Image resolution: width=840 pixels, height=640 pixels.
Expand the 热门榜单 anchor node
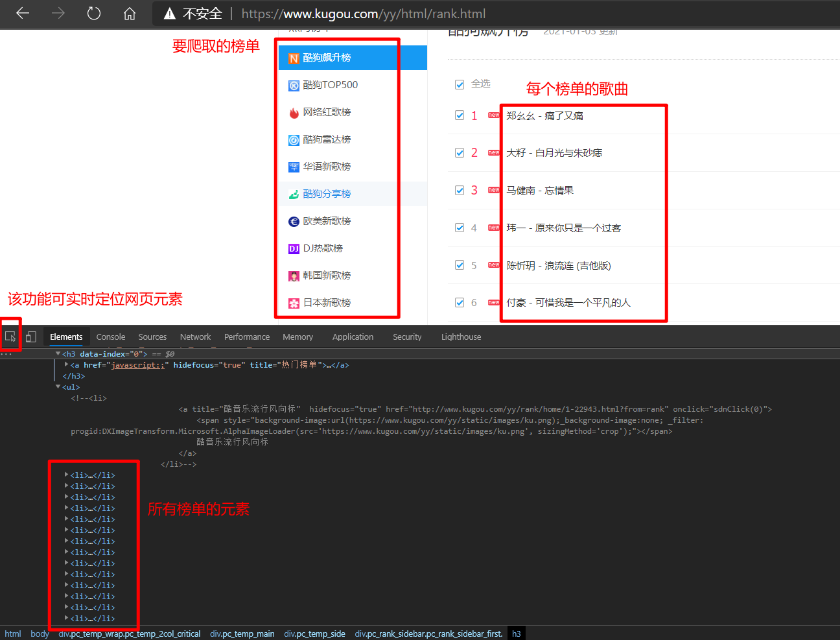[x=66, y=364]
